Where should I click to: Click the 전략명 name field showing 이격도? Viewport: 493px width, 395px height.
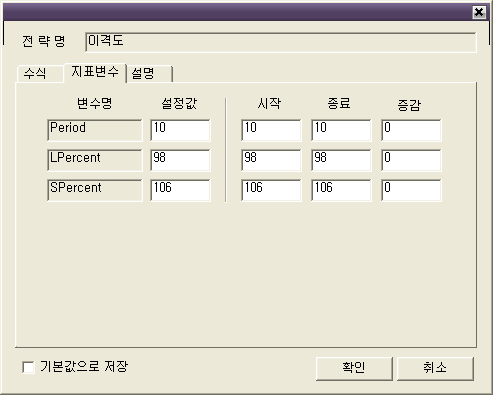(281, 42)
